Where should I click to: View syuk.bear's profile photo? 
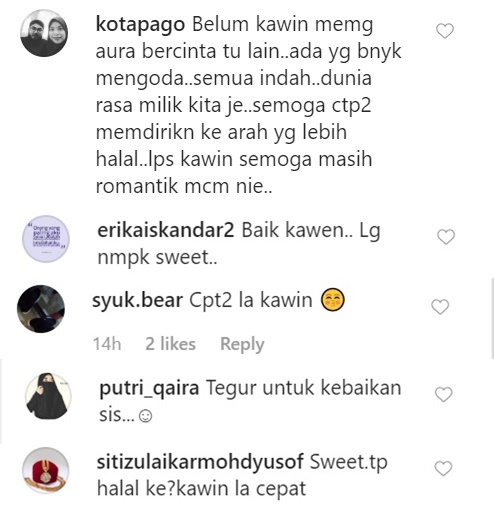(x=41, y=309)
